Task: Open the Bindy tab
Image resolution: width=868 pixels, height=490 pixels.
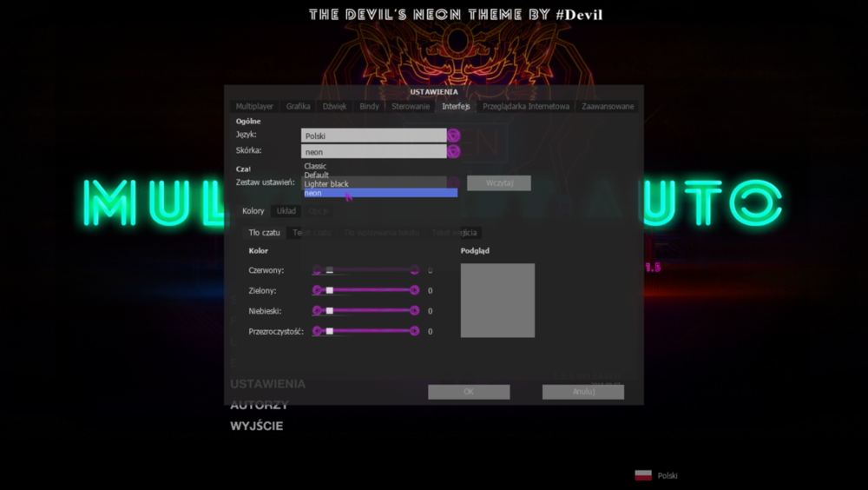Action: click(369, 106)
